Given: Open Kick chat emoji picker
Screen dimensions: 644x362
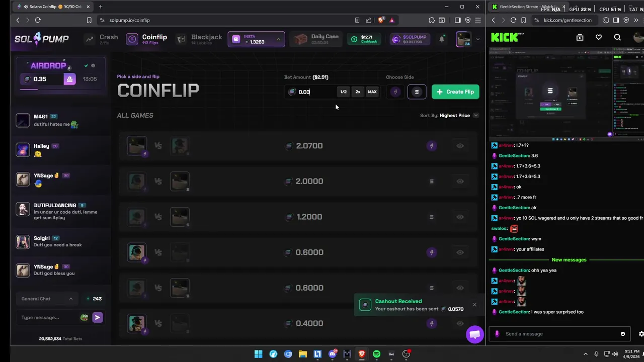Looking at the screenshot, I should [x=623, y=334].
